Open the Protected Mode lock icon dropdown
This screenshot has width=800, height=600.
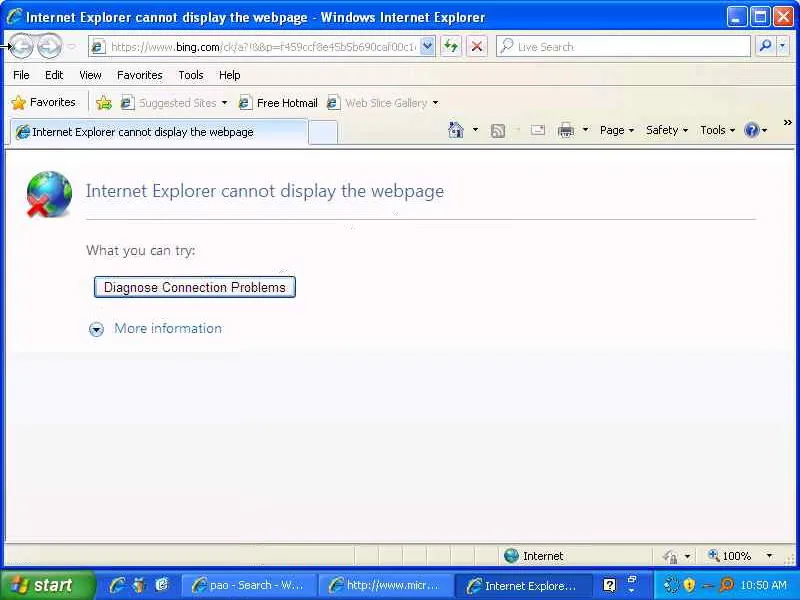[x=677, y=556]
